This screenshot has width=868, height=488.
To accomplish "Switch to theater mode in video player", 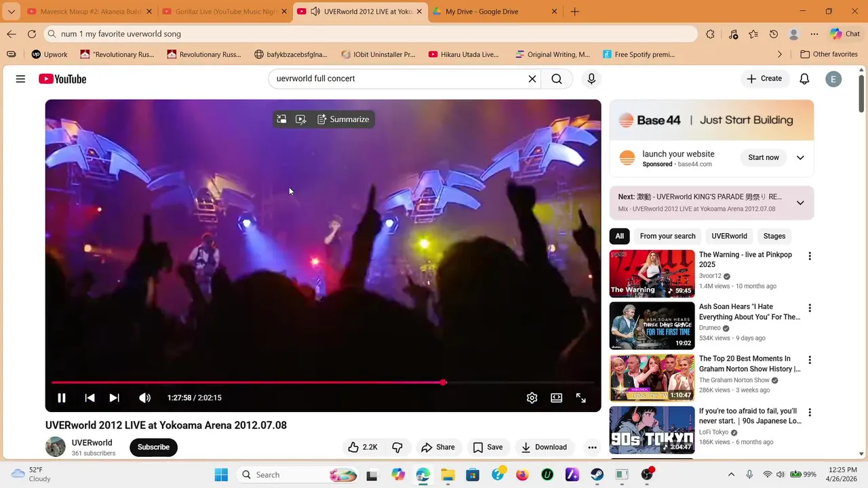I will pyautogui.click(x=556, y=398).
